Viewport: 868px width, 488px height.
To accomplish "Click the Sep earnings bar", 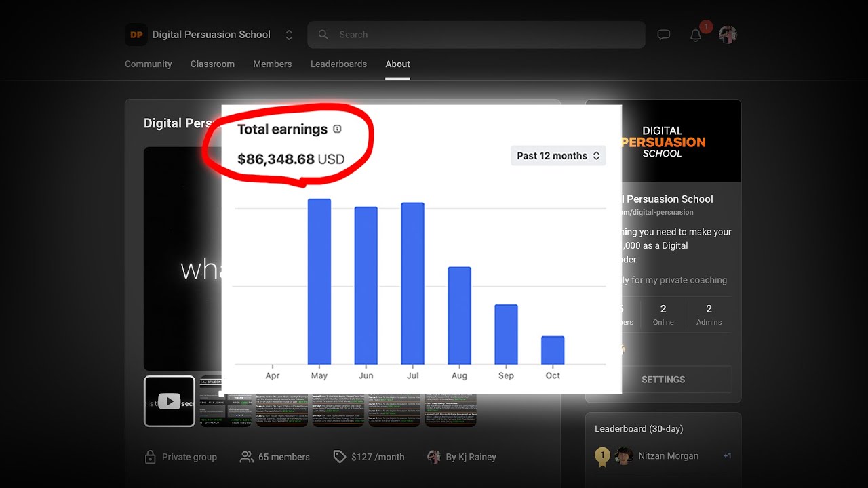I will tap(506, 334).
